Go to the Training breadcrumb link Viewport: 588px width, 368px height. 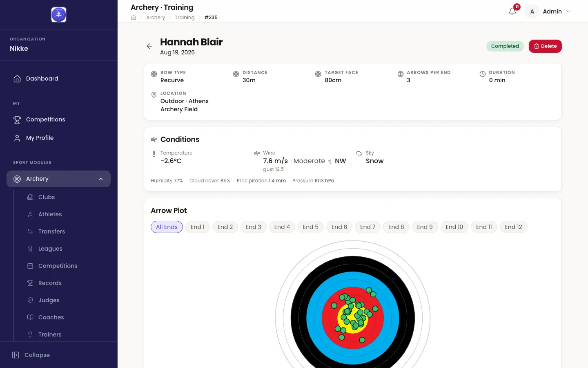pos(185,18)
